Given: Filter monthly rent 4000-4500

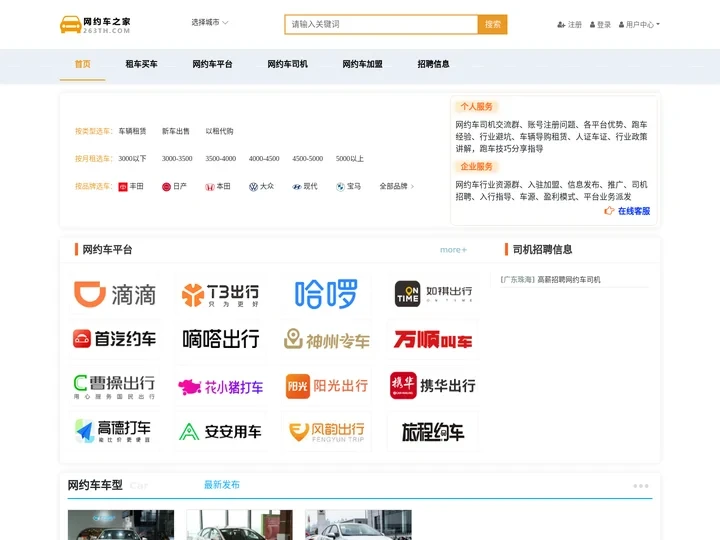Looking at the screenshot, I should 264,159.
